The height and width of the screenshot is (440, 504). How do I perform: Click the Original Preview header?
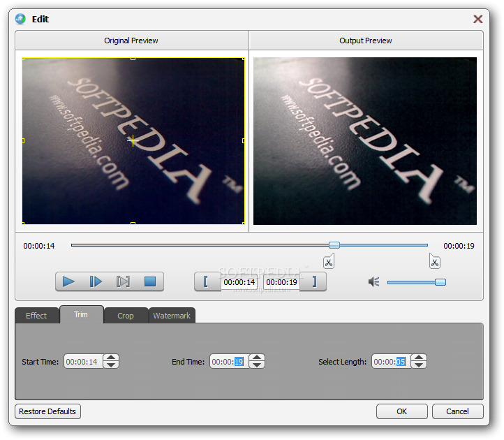[x=132, y=41]
